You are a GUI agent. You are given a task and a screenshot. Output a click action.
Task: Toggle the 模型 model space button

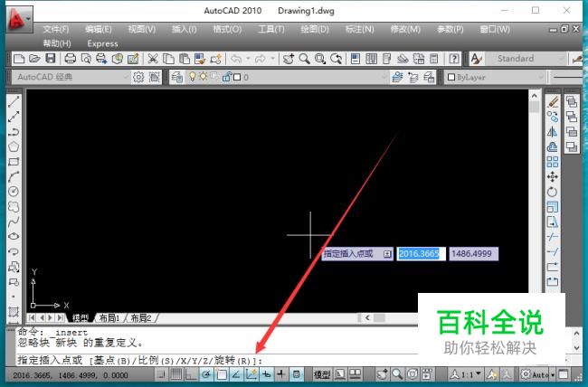pyautogui.click(x=322, y=374)
